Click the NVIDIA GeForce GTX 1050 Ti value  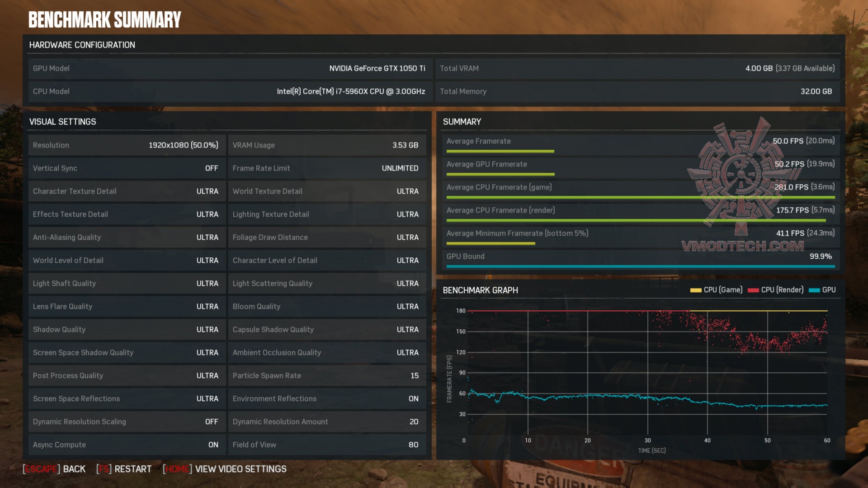click(377, 68)
